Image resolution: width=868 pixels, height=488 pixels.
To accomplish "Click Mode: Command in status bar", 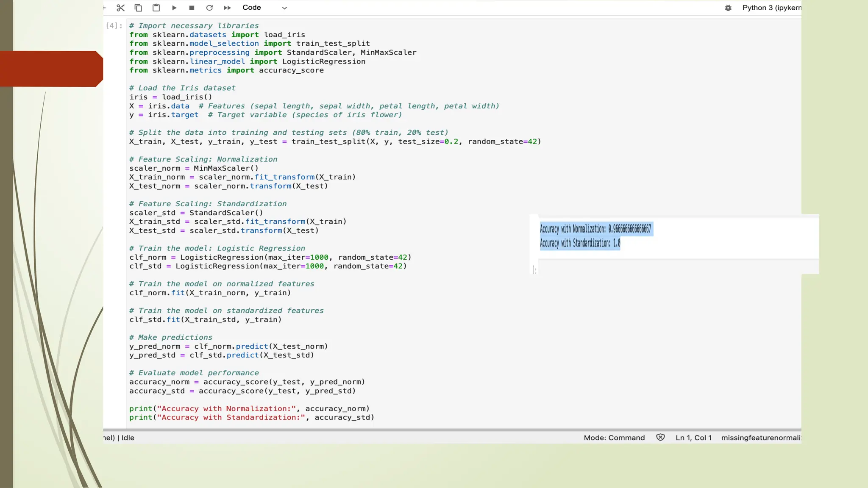I will [x=614, y=438].
